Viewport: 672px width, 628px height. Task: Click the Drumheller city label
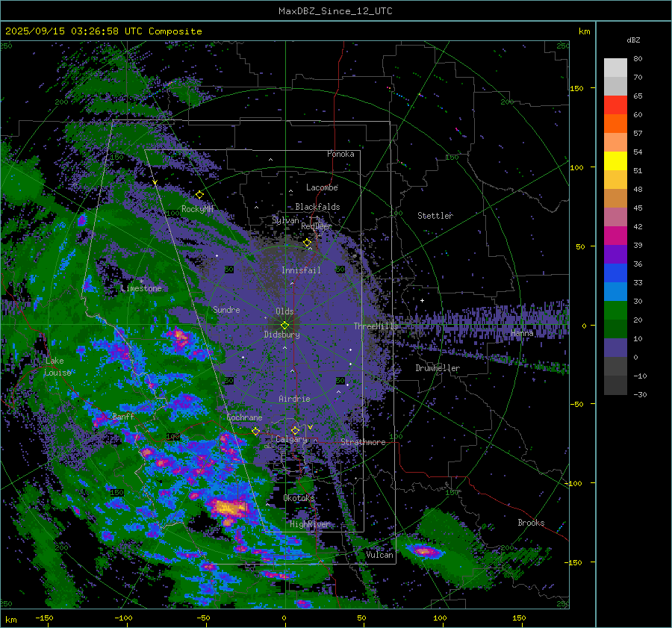point(438,368)
